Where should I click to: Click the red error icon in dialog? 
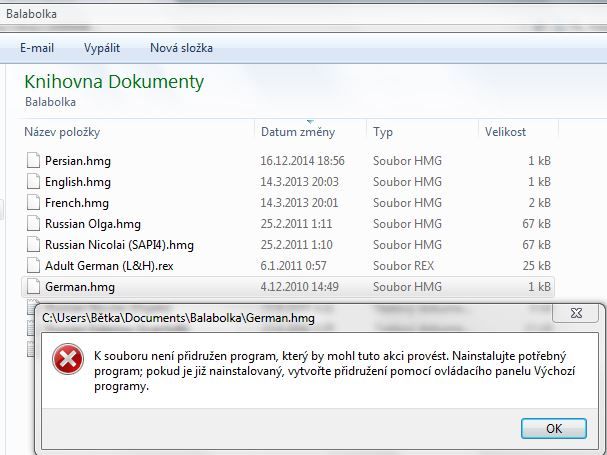point(68,359)
